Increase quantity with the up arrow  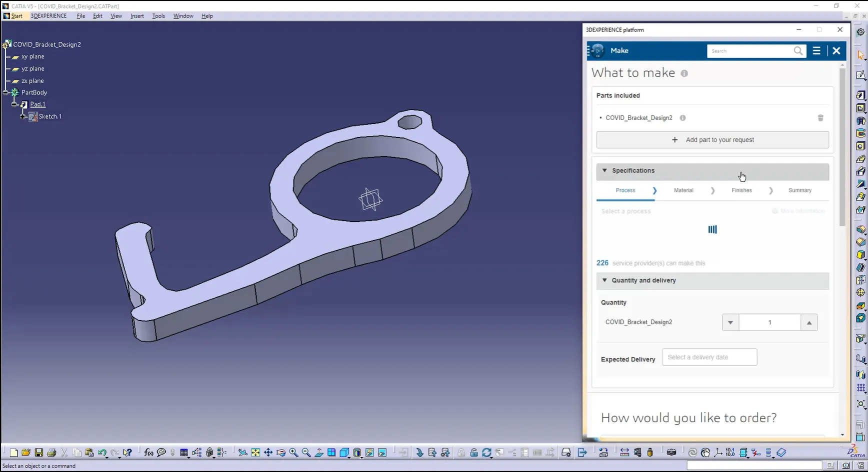click(x=809, y=322)
